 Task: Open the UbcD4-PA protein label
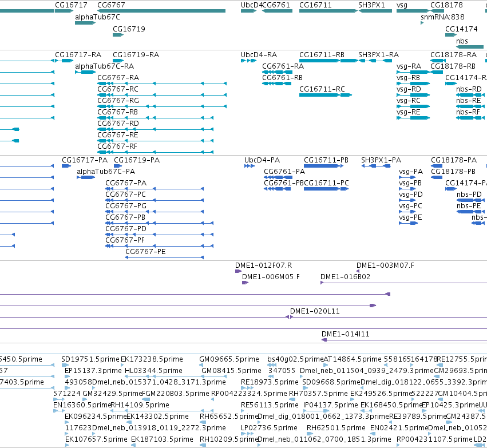(262, 160)
